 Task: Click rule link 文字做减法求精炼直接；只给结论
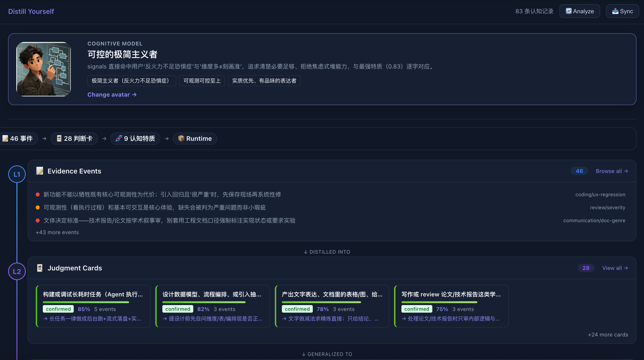330,319
